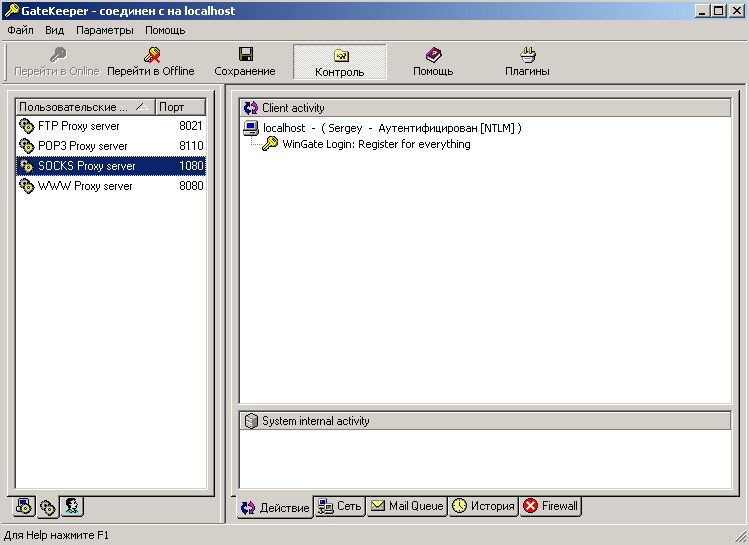
Task: Sort by Порт column header
Action: click(181, 107)
